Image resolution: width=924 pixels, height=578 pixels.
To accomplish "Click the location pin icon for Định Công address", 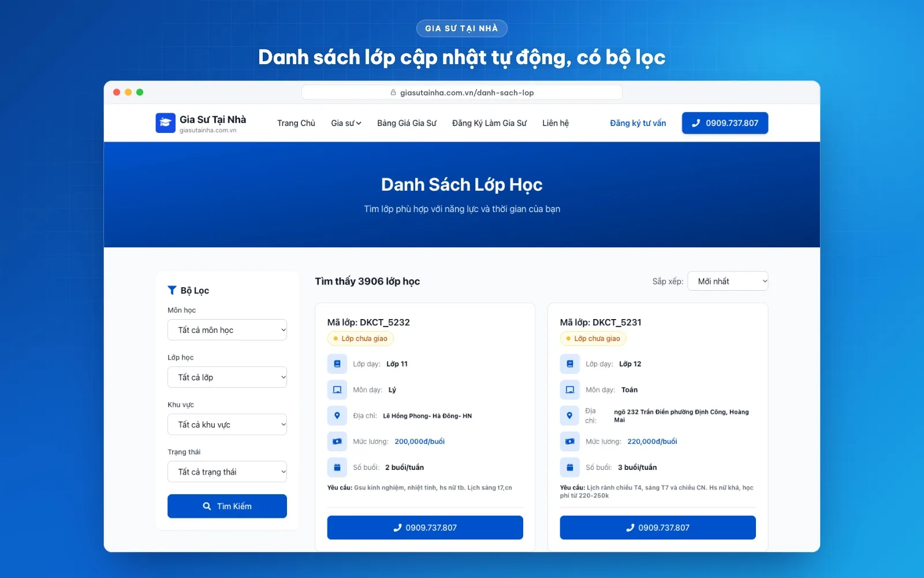I will tap(570, 416).
